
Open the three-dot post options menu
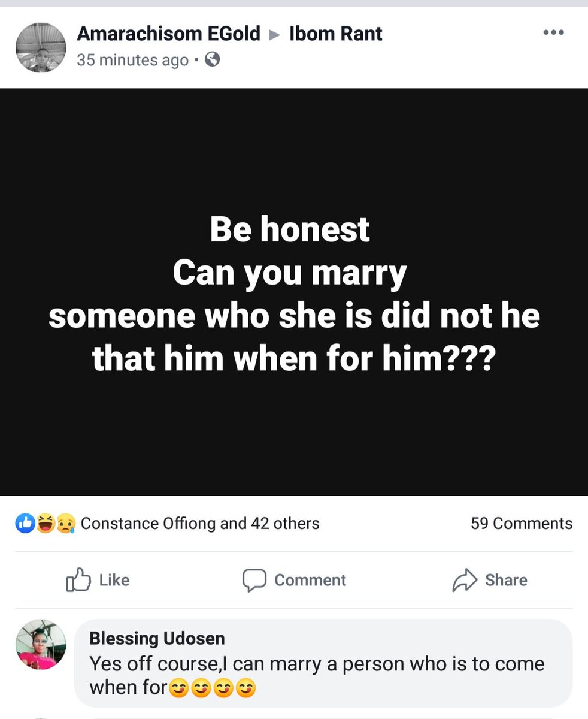coord(553,33)
